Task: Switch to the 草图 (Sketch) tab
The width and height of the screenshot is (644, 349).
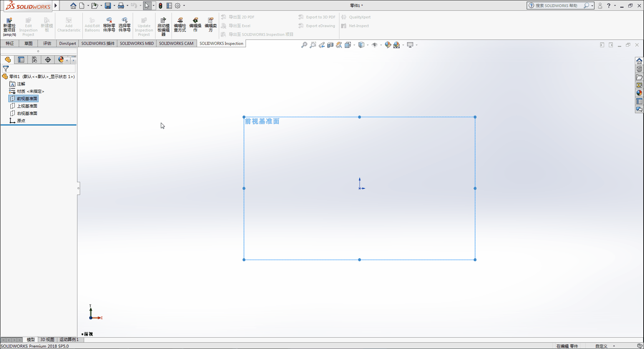Action: (x=28, y=44)
